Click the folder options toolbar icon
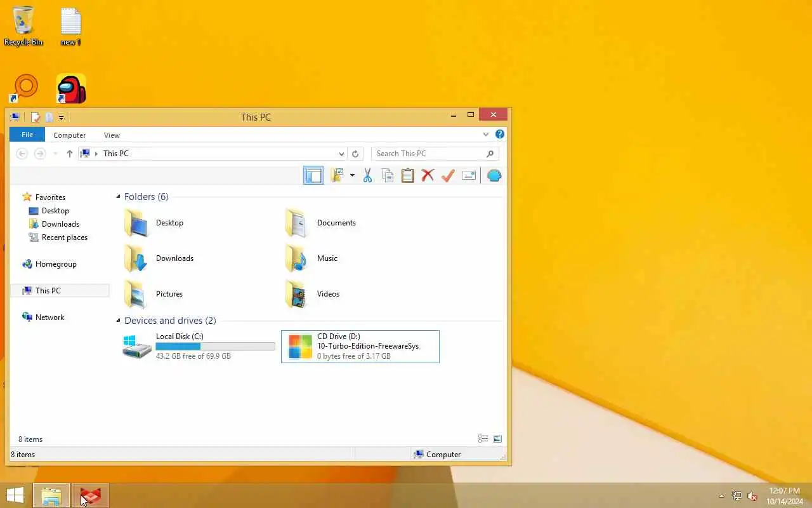 pos(337,175)
